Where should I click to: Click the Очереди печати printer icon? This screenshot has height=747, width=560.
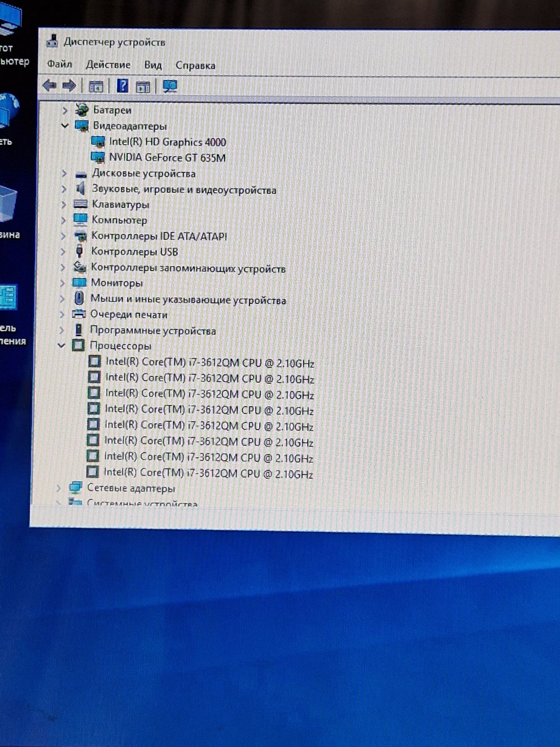[78, 314]
